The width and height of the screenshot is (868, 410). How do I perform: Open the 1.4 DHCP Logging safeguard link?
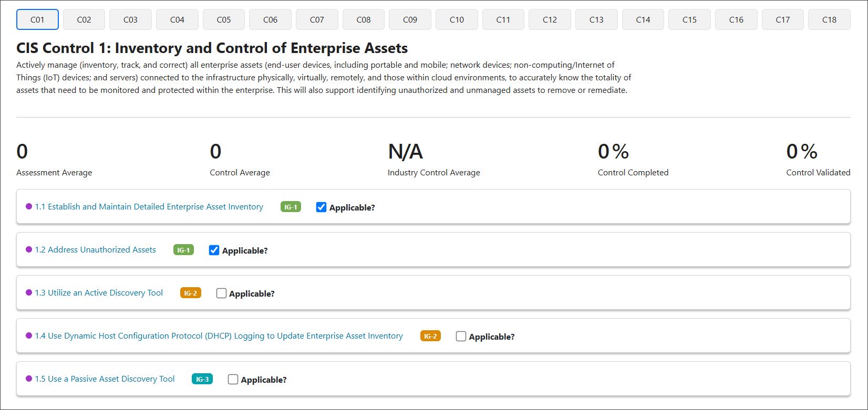pyautogui.click(x=219, y=336)
